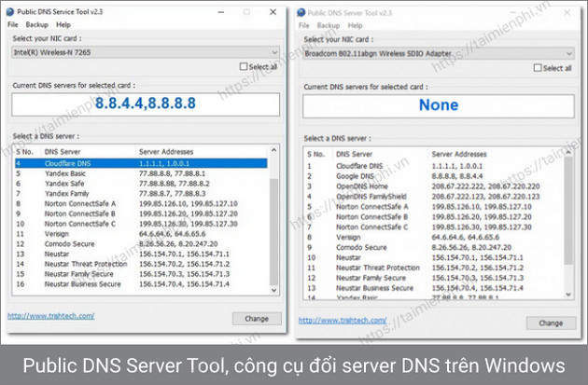The width and height of the screenshot is (588, 385).
Task: Select Yandex Safe row in left list
Action: tap(141, 184)
